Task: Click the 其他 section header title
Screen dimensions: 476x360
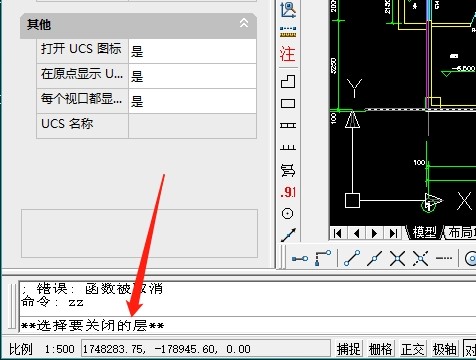Action: 39,24
